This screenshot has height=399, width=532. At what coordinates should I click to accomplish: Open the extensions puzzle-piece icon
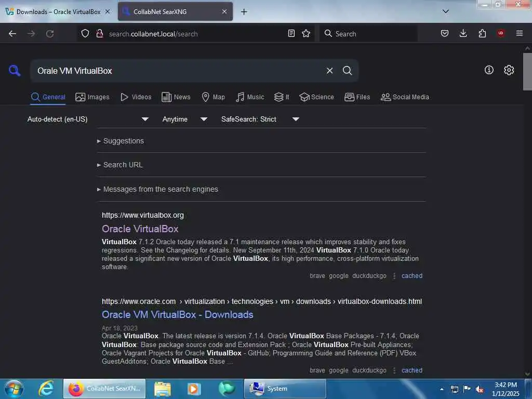(x=482, y=33)
